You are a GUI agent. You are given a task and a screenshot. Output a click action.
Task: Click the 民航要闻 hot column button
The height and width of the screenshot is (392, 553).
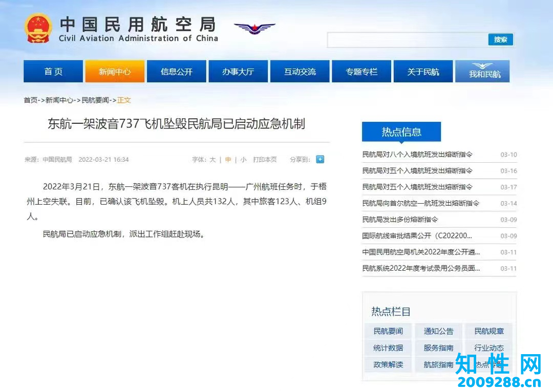[388, 331]
